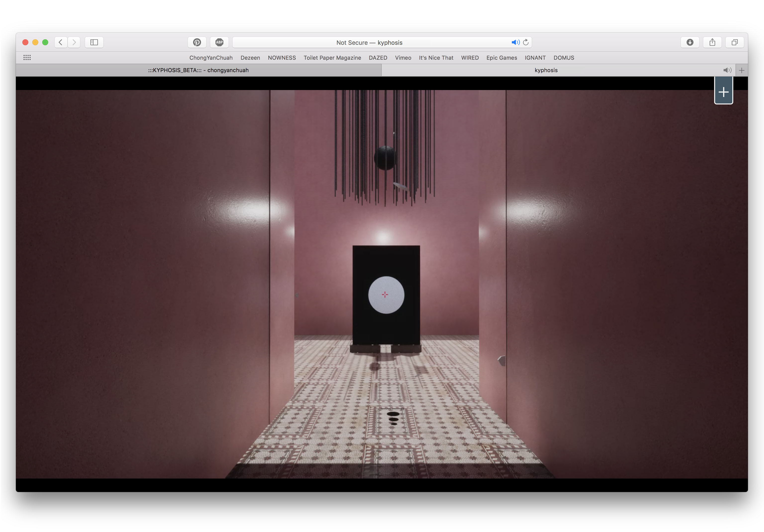Open the Epic Games bookmark
The width and height of the screenshot is (764, 532).
502,57
